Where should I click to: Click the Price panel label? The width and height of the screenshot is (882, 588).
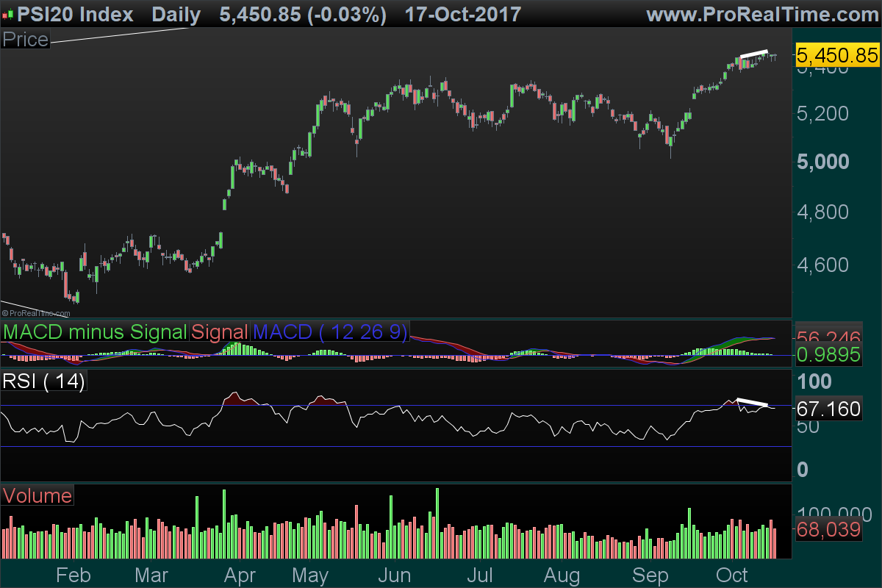[x=26, y=40]
